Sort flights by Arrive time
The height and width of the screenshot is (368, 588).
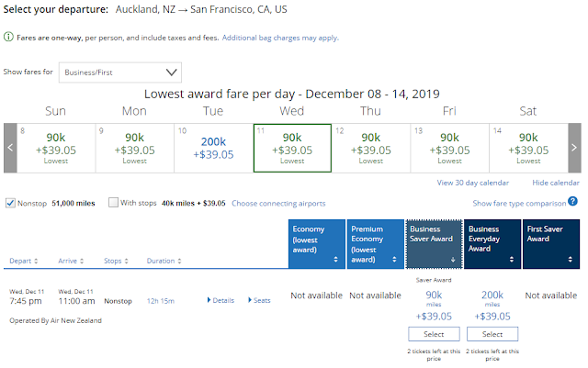[70, 261]
